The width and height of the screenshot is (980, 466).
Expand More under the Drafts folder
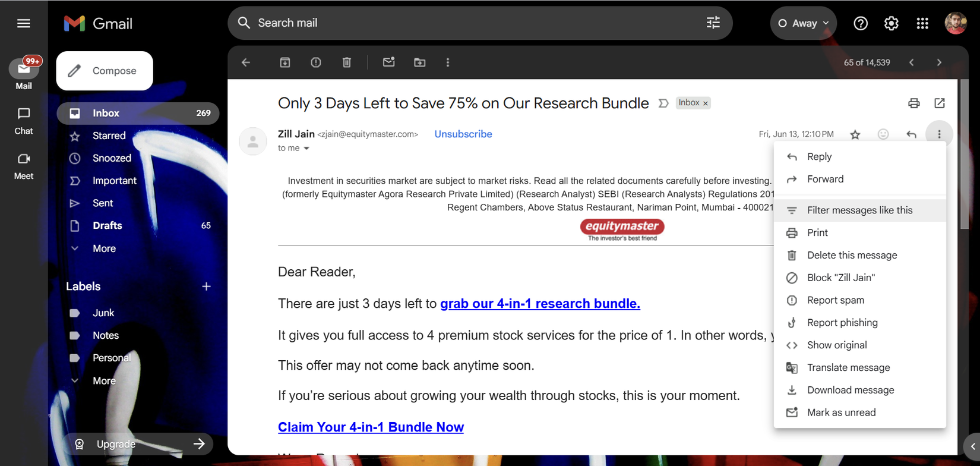coord(104,248)
